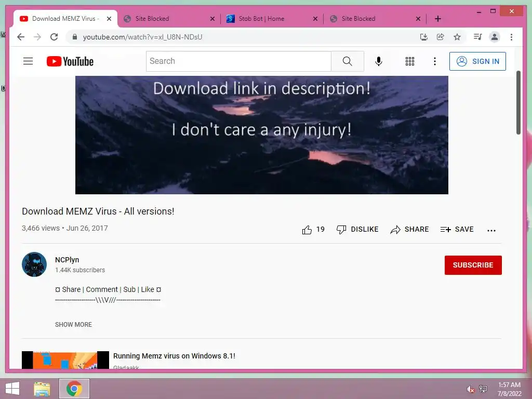Share this page from address bar
This screenshot has height=399, width=532.
pos(441,37)
